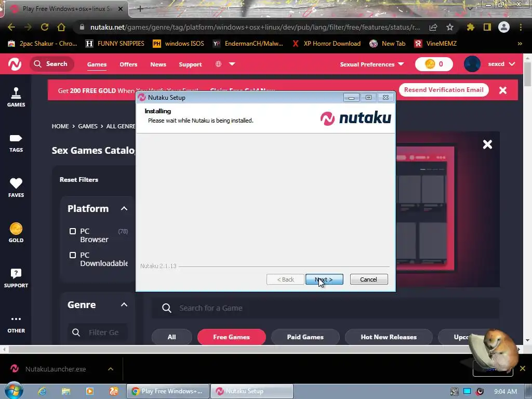The height and width of the screenshot is (399, 532).
Task: Toggle Chrome side panel icon
Action: 487,27
